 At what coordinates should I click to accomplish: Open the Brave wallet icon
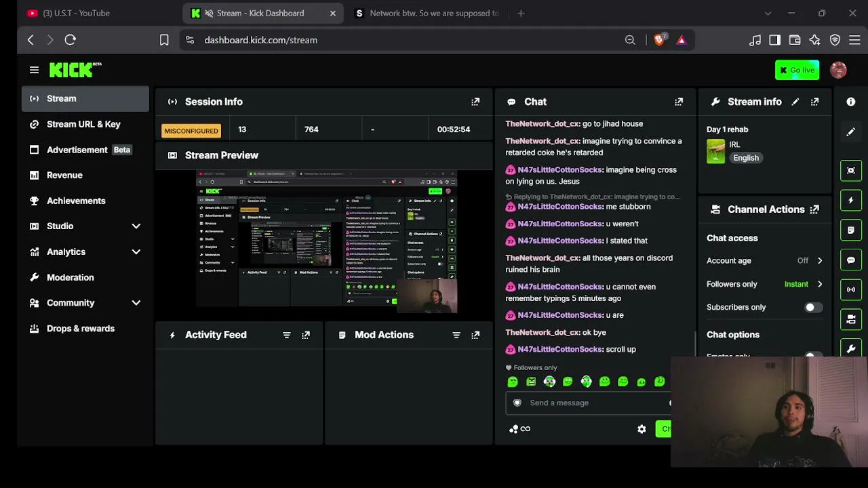tap(795, 40)
